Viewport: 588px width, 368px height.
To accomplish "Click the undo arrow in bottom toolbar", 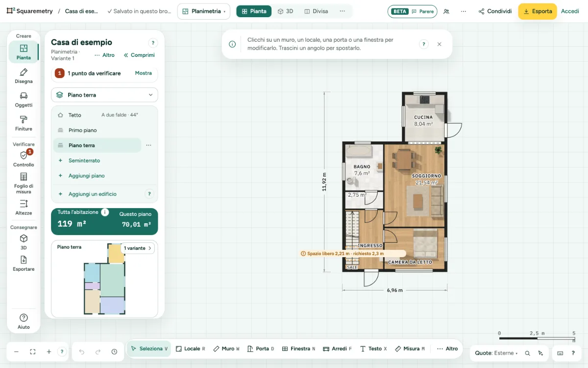I will 82,352.
